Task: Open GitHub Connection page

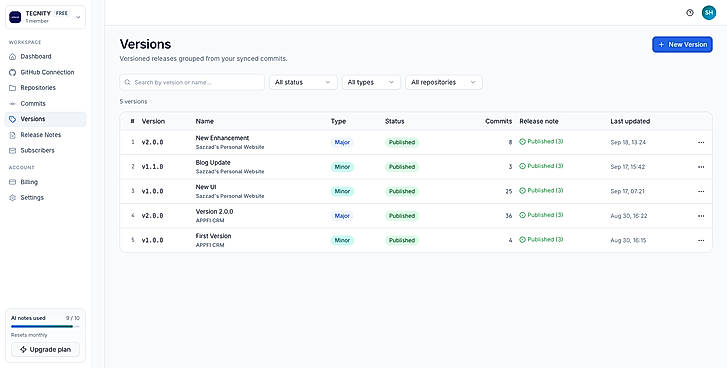Action: click(47, 72)
